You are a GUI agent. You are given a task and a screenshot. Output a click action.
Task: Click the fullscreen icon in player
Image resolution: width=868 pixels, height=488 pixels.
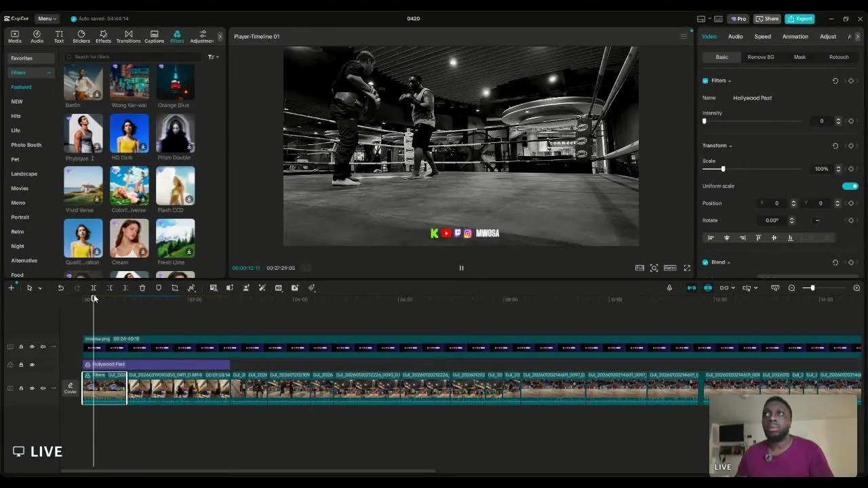pyautogui.click(x=687, y=268)
